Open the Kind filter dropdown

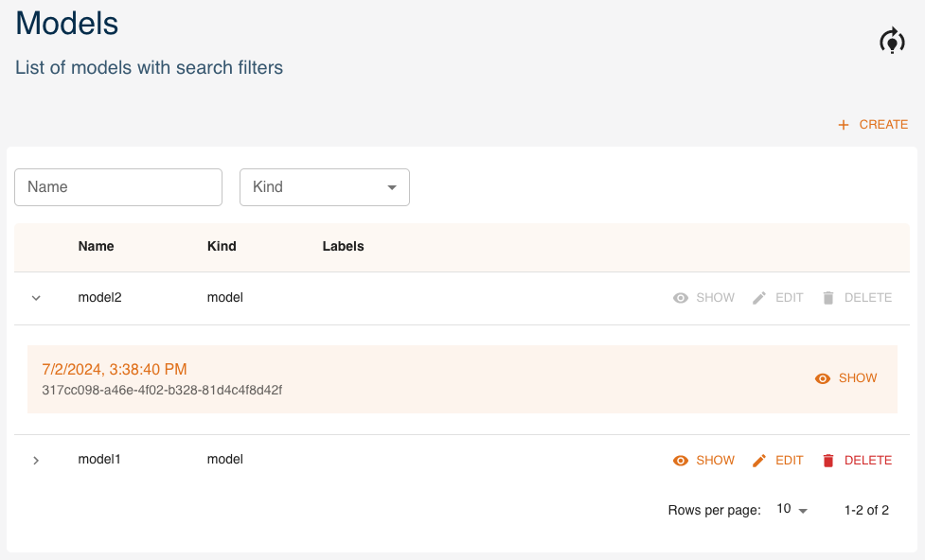tap(325, 187)
